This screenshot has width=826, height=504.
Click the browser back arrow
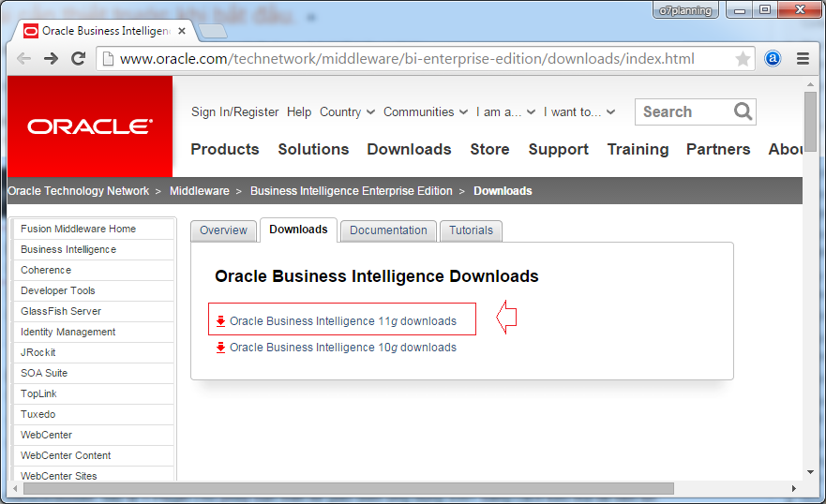pos(24,58)
